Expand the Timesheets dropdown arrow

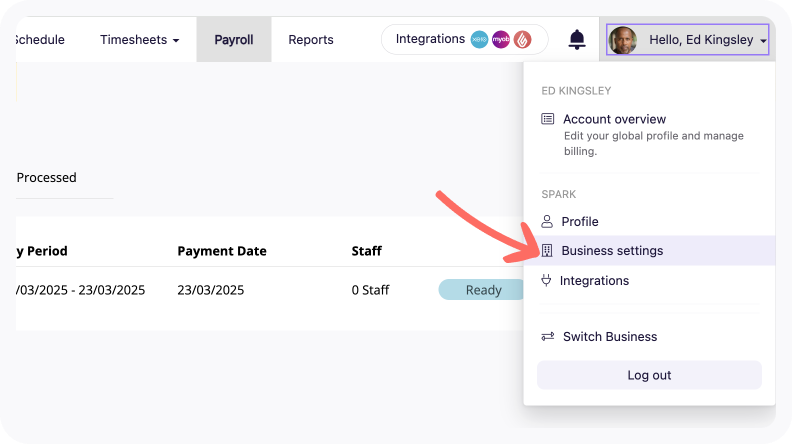pos(176,40)
